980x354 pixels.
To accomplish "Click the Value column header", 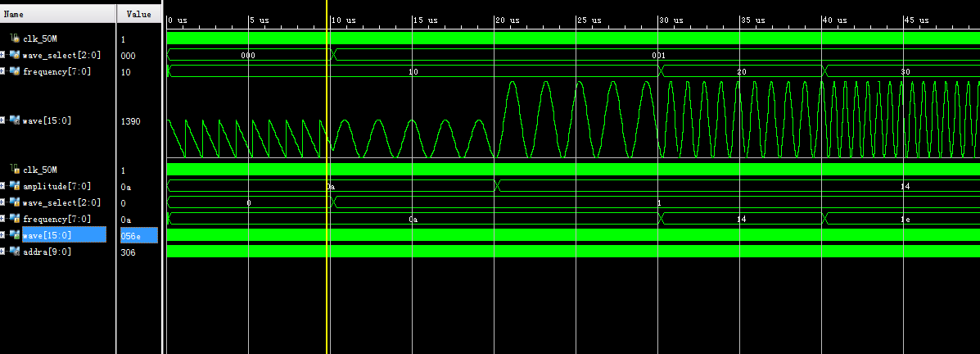I will tap(139, 14).
